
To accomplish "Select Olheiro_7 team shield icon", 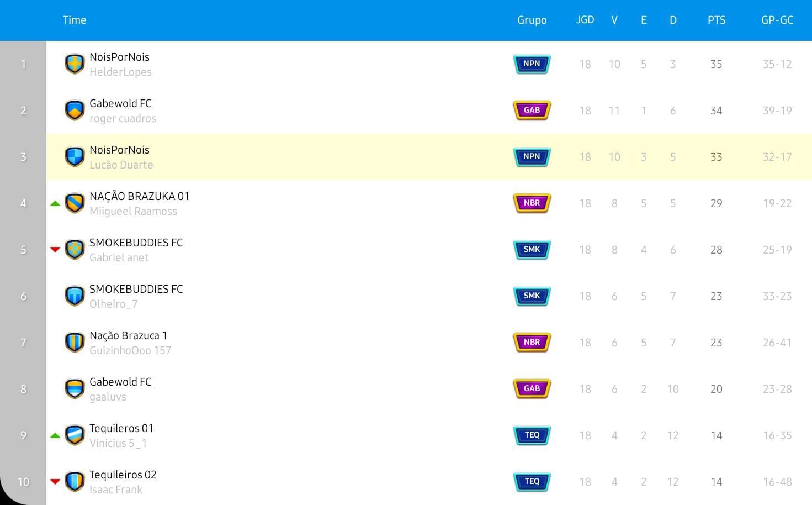I will (75, 296).
